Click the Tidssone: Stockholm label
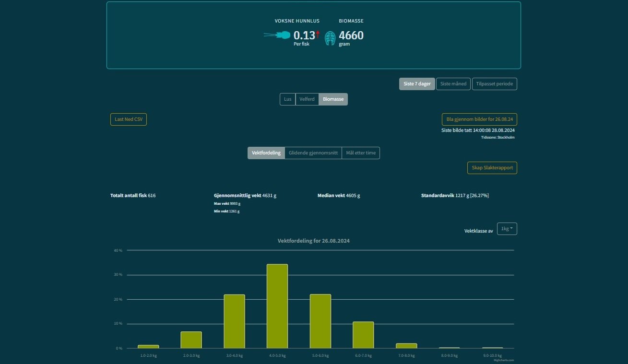The image size is (628, 364). [x=498, y=138]
